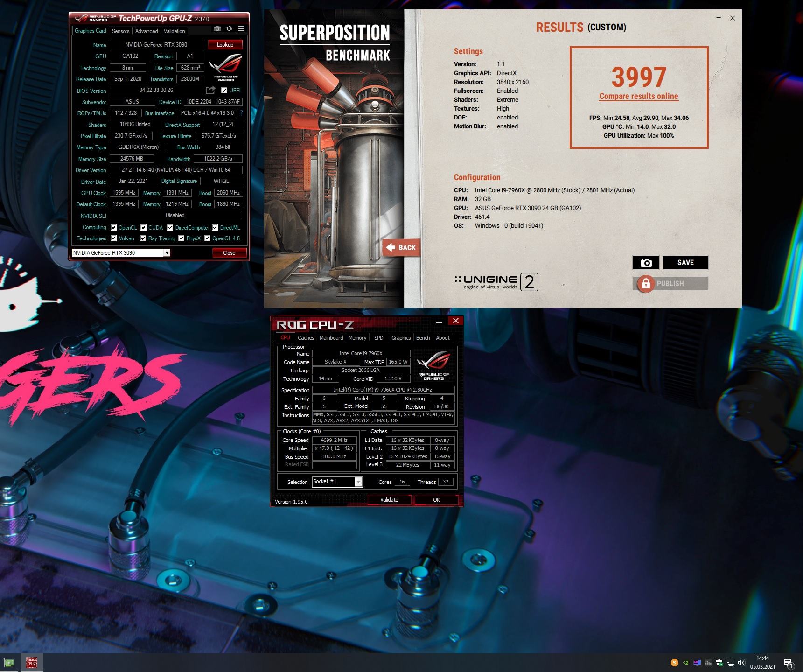This screenshot has height=672, width=803.
Task: Click the Superposition screenshot camera button
Action: (x=646, y=263)
